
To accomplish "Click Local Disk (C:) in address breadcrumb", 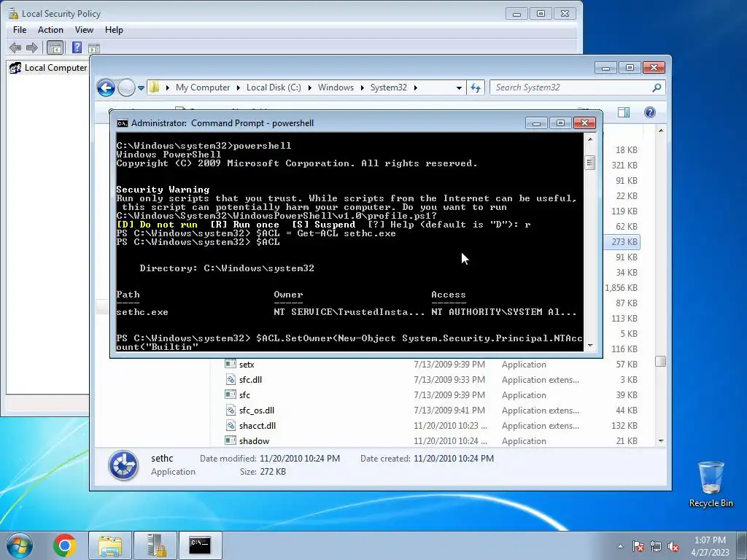I will click(x=274, y=87).
